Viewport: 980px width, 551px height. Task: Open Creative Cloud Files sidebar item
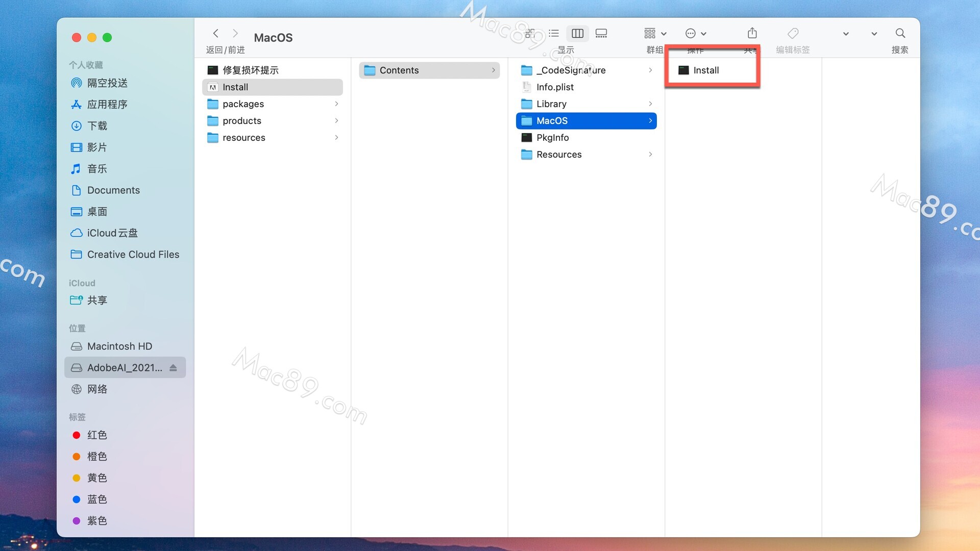coord(133,255)
